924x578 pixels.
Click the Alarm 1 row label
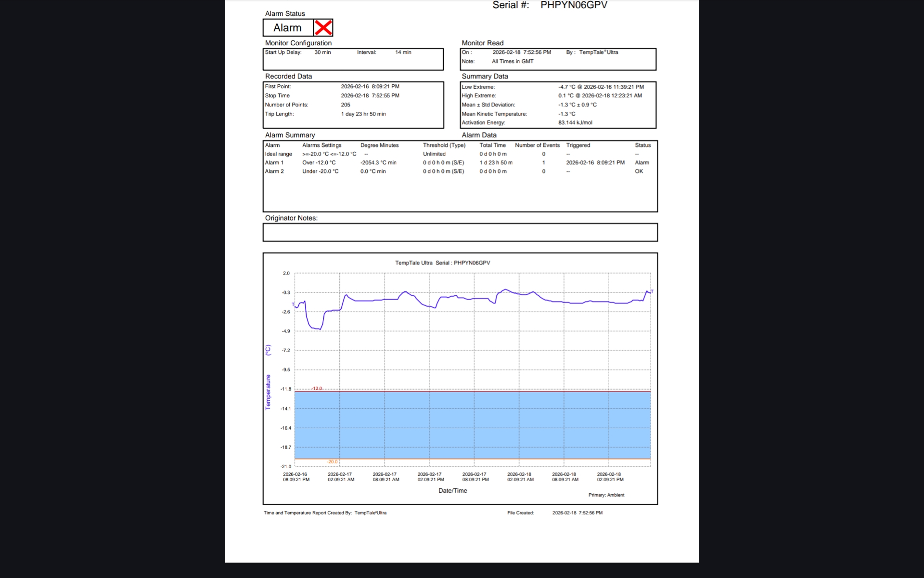coord(274,163)
